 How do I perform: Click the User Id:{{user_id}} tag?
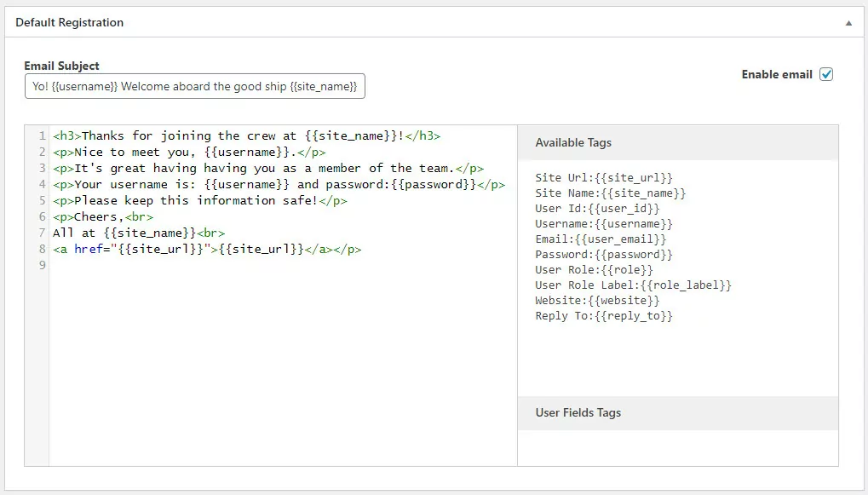pos(597,208)
